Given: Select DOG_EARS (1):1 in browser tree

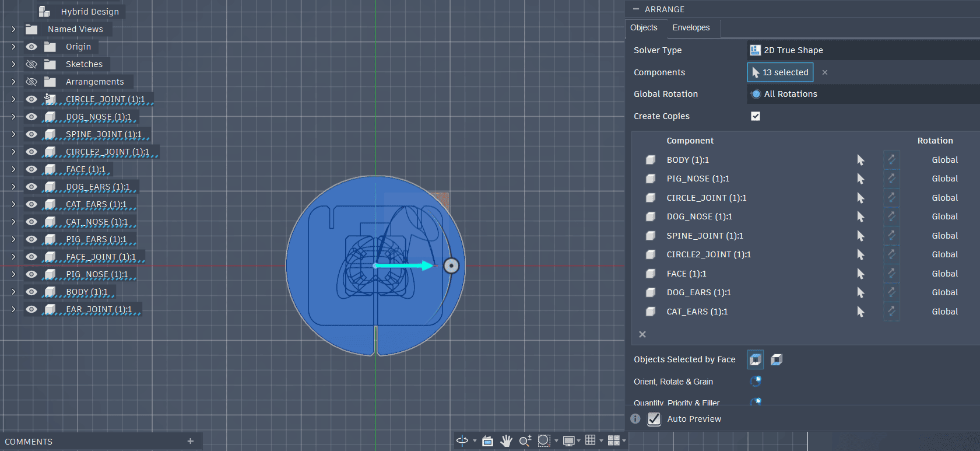Looking at the screenshot, I should click(x=98, y=187).
